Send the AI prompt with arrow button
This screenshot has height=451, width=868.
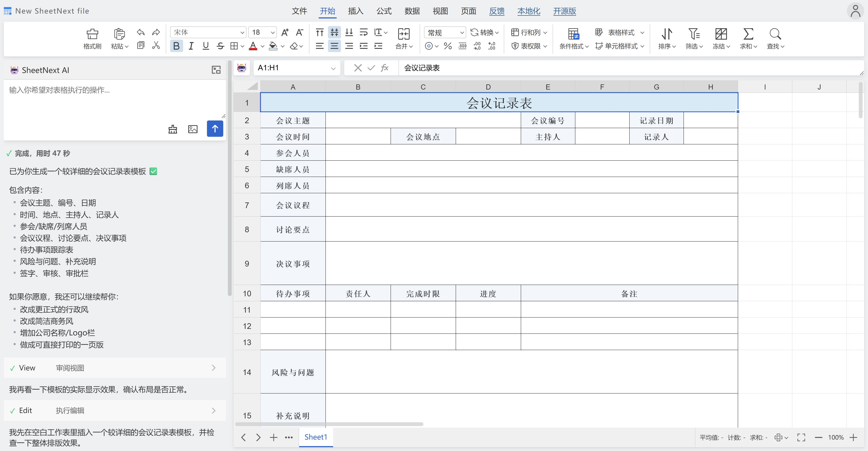[215, 129]
